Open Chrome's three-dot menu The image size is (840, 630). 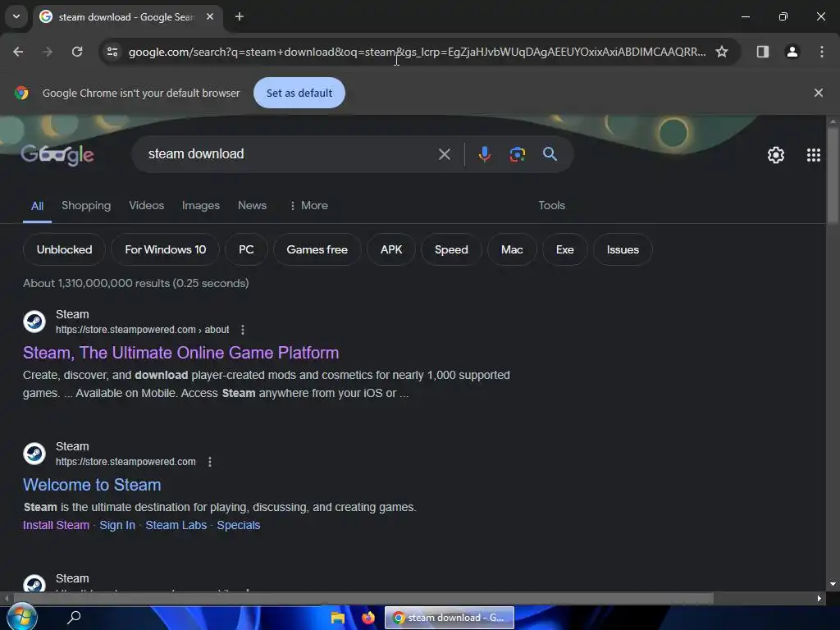(822, 52)
